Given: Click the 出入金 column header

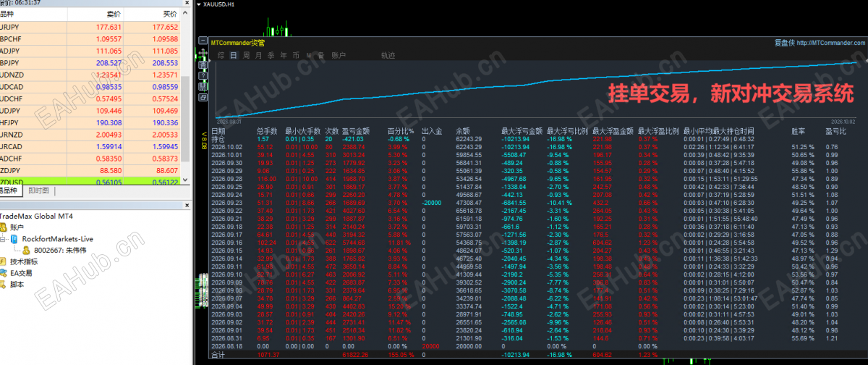Looking at the screenshot, I should tap(432, 131).
